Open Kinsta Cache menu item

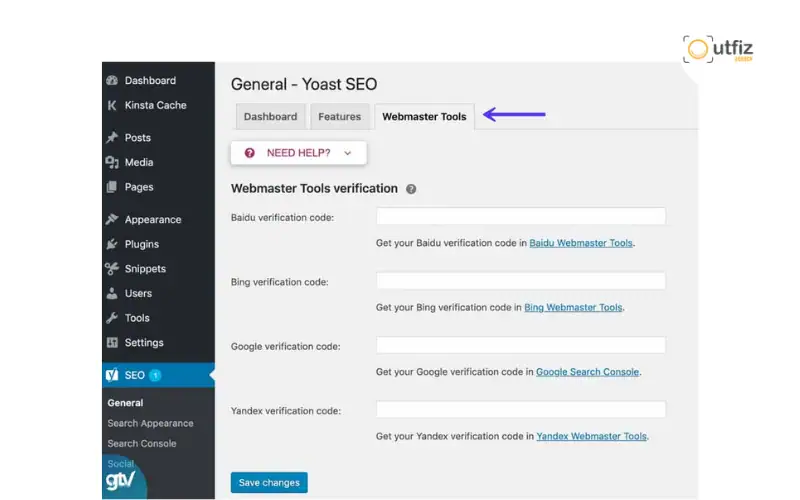tap(156, 105)
